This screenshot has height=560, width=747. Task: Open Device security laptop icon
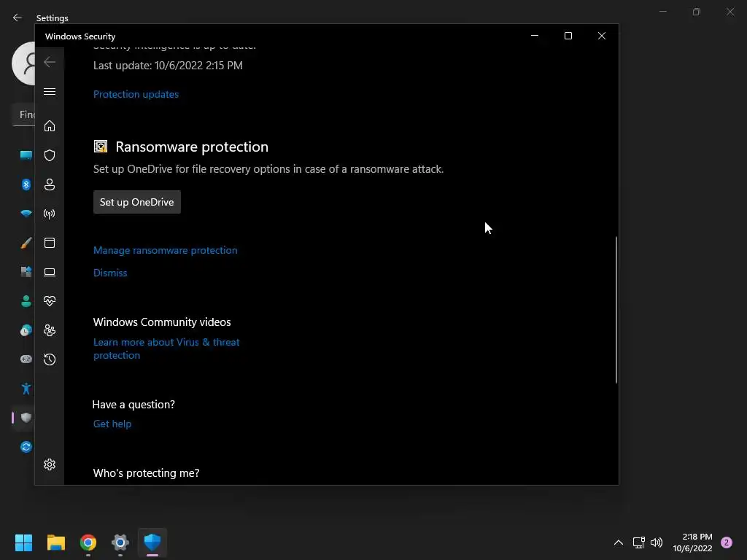(x=50, y=272)
